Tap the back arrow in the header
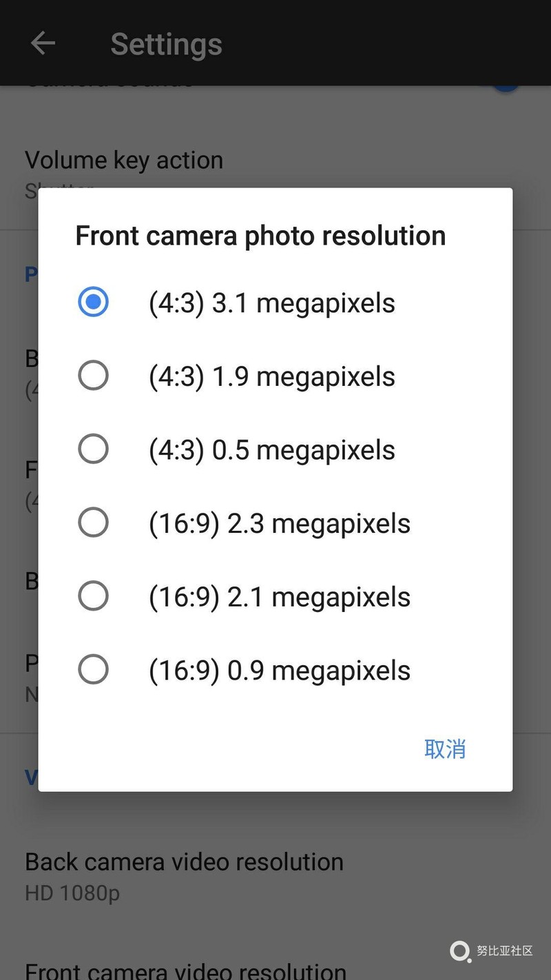The width and height of the screenshot is (551, 980). click(43, 43)
